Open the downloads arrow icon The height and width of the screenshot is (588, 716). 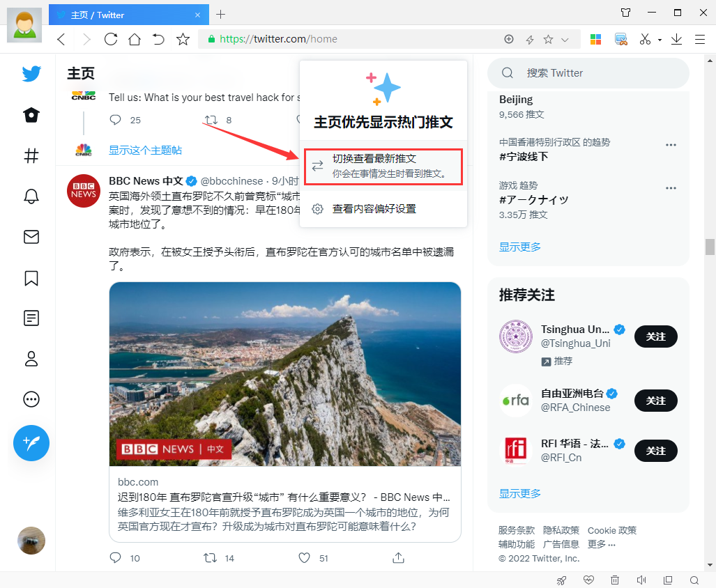676,39
